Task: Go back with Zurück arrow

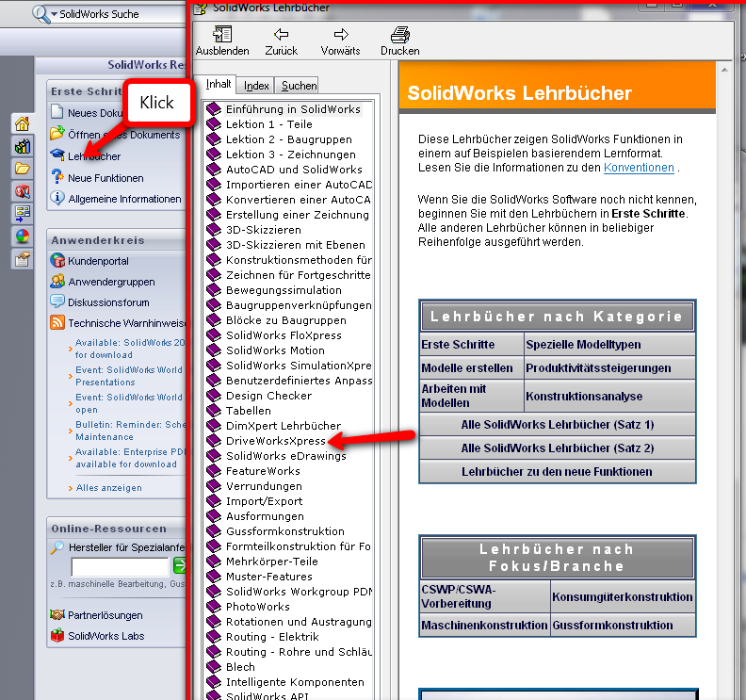Action: point(282,34)
